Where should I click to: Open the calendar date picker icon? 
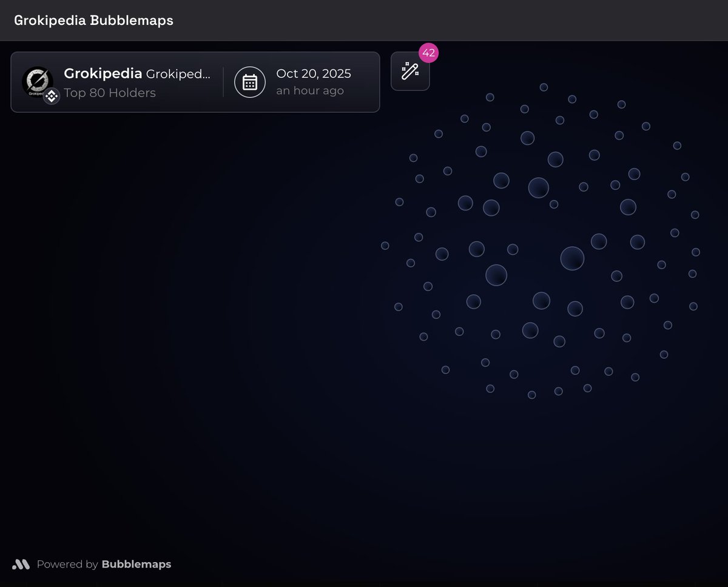pos(250,82)
